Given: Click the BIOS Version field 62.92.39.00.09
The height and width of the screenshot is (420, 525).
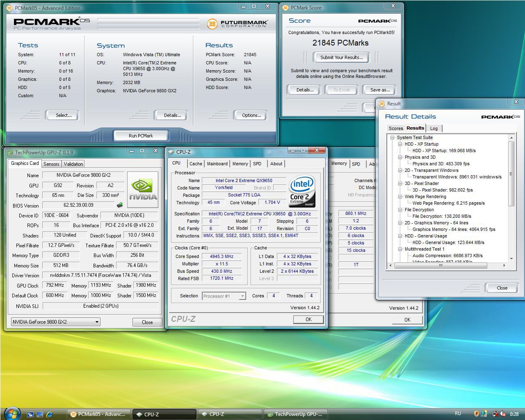Looking at the screenshot, I should [78, 205].
